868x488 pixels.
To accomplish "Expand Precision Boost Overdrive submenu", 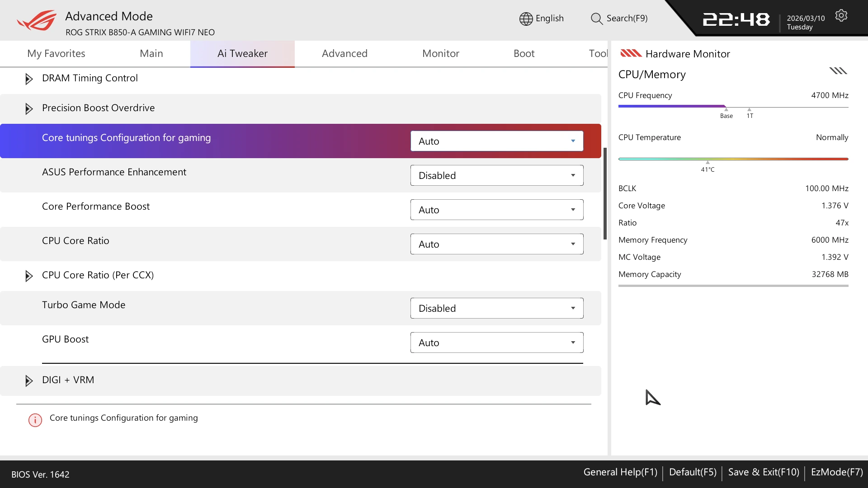I will pos(29,109).
